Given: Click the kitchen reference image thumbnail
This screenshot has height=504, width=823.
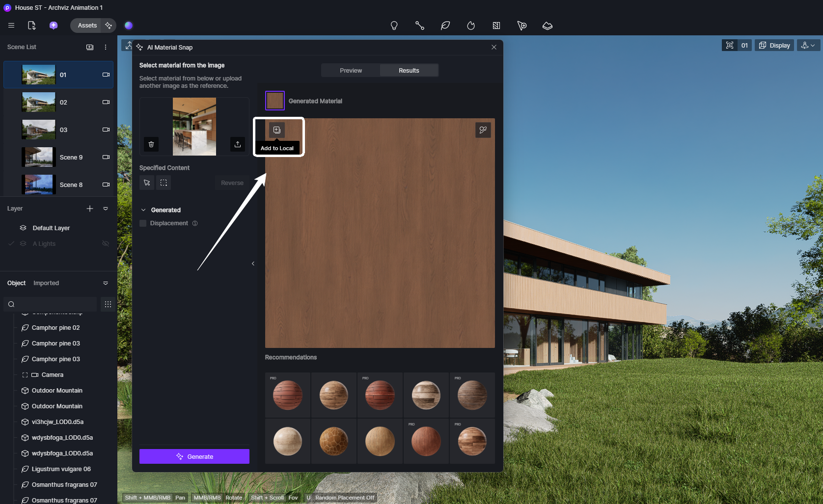Looking at the screenshot, I should point(194,127).
